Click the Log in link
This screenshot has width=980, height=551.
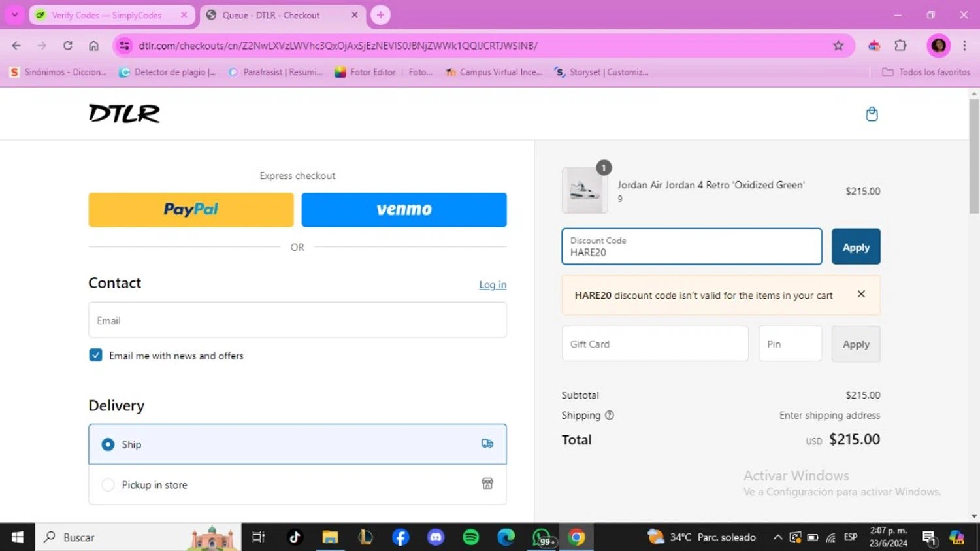coord(493,285)
